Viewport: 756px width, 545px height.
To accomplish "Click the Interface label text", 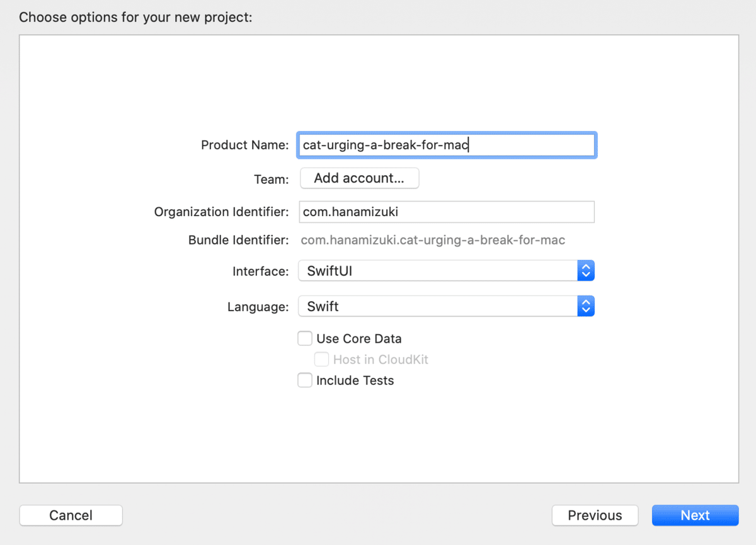I will 260,272.
